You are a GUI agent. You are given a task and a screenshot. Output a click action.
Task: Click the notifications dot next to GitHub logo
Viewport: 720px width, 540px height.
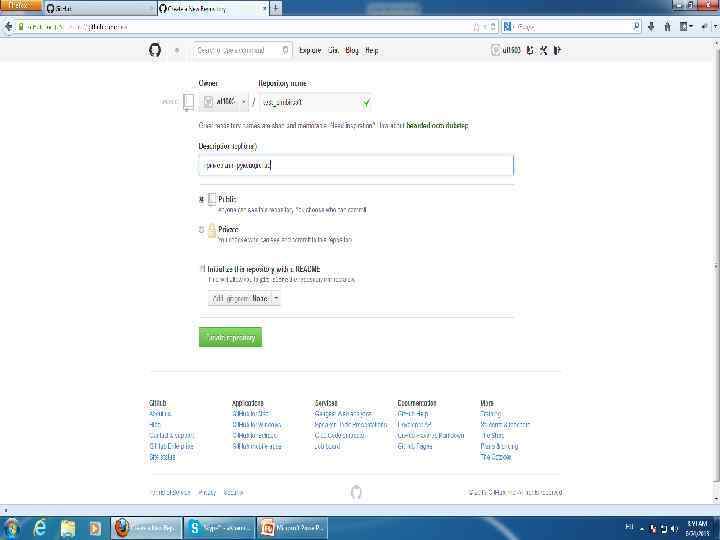[177, 51]
